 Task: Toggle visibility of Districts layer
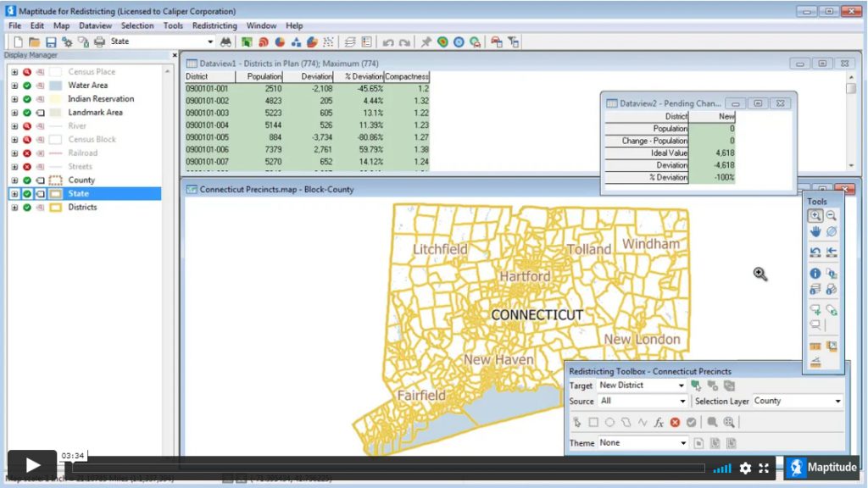click(x=27, y=208)
